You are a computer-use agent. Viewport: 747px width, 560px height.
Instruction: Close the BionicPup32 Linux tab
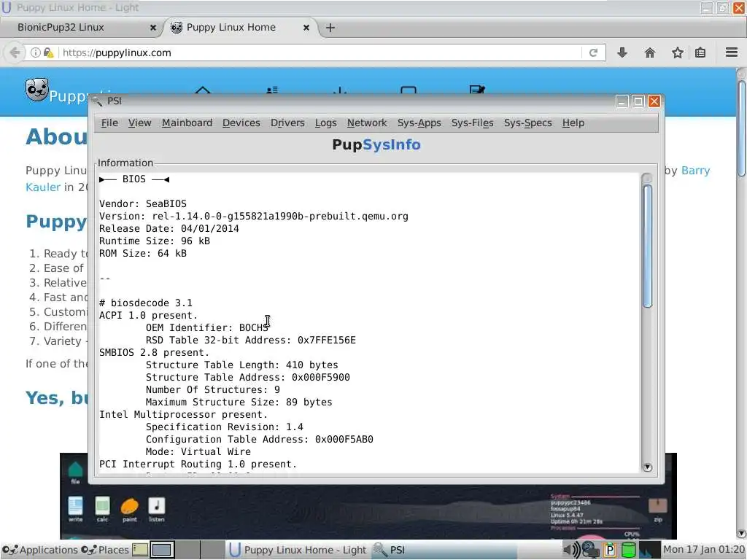pos(153,28)
